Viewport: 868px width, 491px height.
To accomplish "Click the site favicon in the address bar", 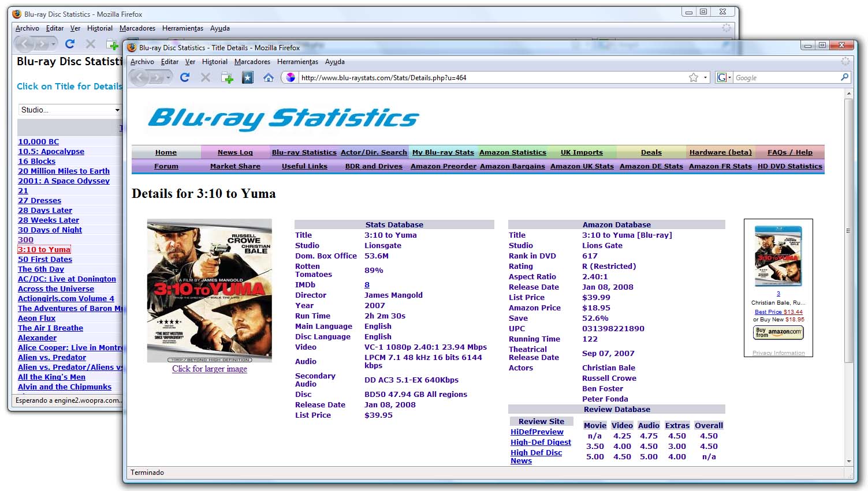I will (x=290, y=77).
